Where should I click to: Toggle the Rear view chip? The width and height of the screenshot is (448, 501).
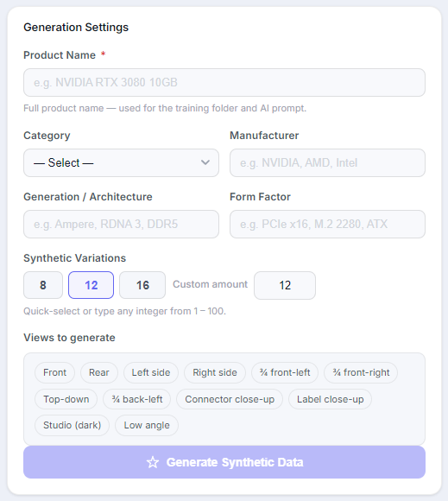[x=99, y=372]
